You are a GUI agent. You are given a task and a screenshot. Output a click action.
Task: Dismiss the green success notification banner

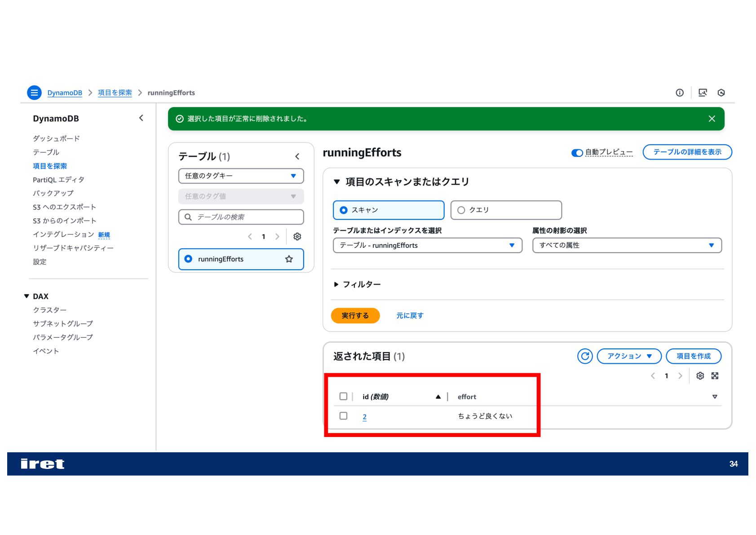(x=712, y=119)
